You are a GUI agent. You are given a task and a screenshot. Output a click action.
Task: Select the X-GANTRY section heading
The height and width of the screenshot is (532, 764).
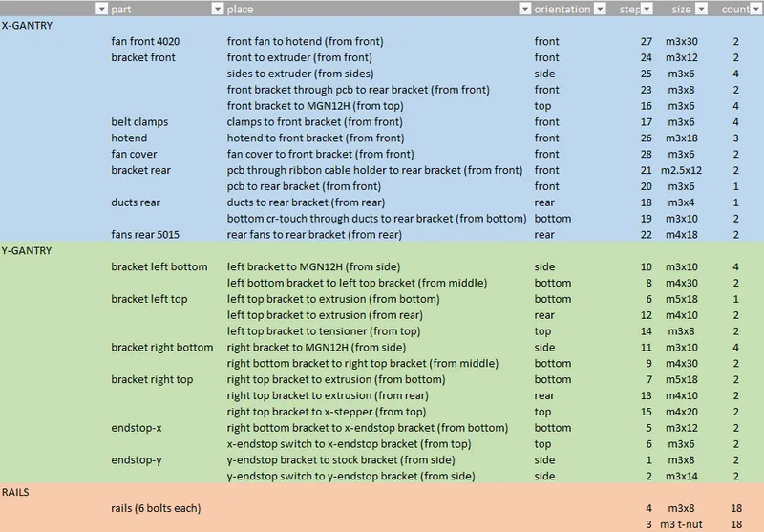coord(27,26)
